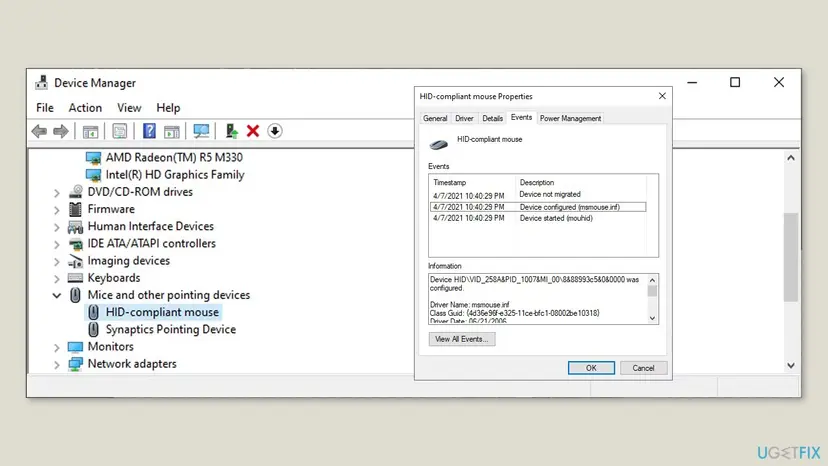This screenshot has width=828, height=466.
Task: Select the Synaptics Pointing Device entry
Action: coord(171,330)
